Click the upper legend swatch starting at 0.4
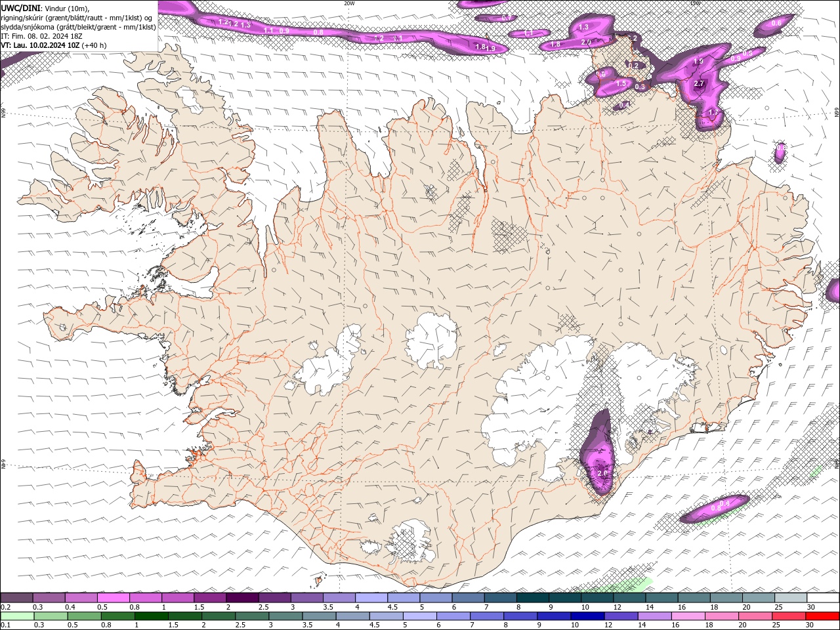Viewport: 840px width, 630px height. [81, 598]
